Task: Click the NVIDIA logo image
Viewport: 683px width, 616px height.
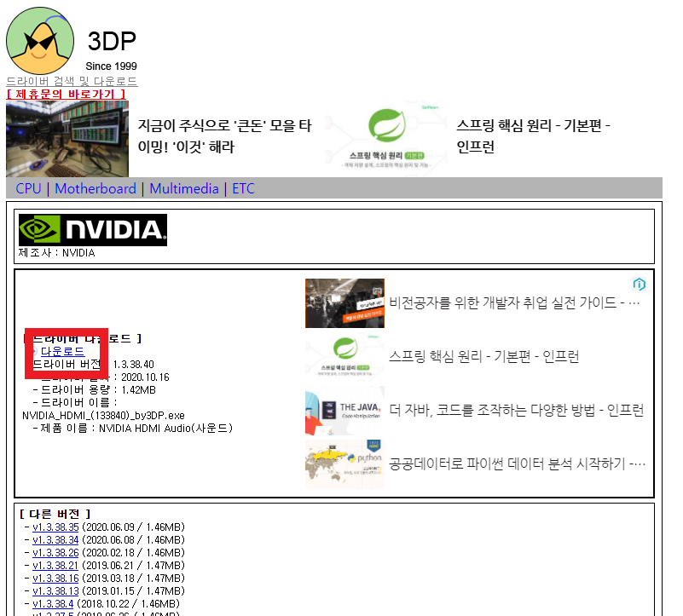Action: click(x=93, y=230)
